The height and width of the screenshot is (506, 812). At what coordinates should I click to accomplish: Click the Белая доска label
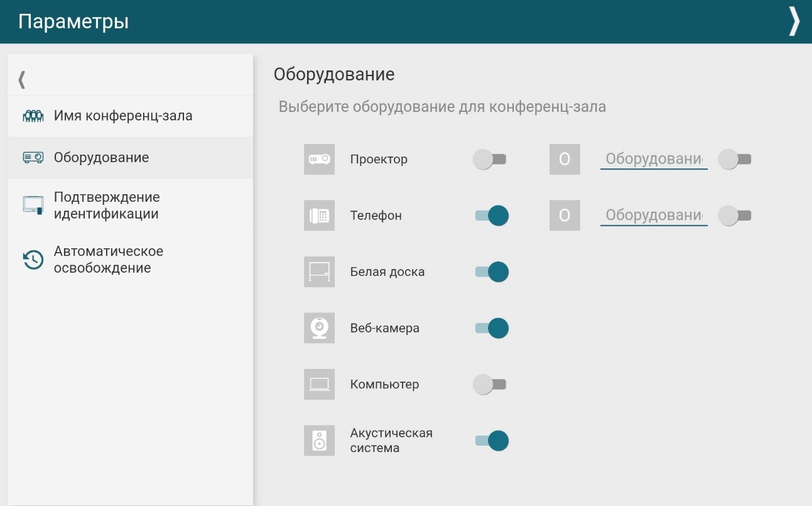click(387, 272)
